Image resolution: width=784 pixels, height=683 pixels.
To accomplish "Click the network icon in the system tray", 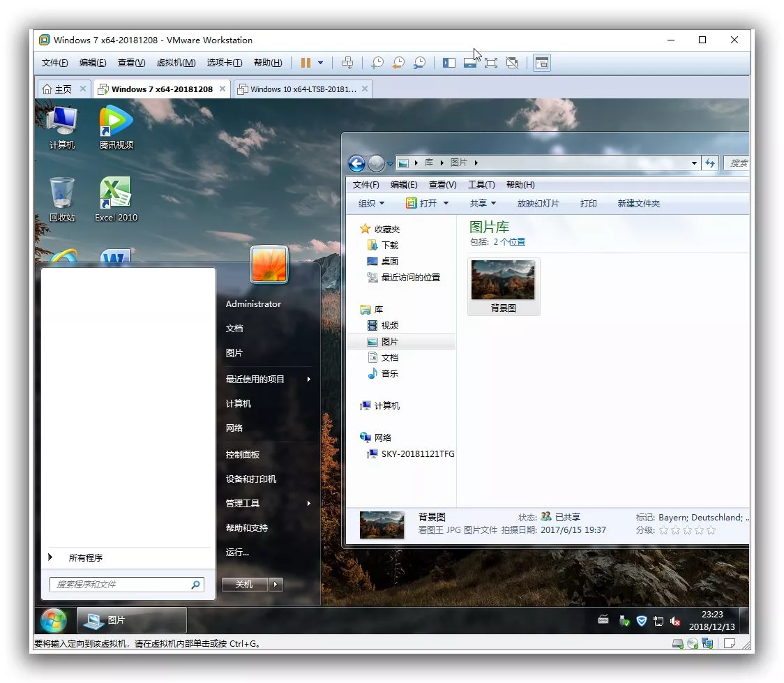I will click(658, 622).
